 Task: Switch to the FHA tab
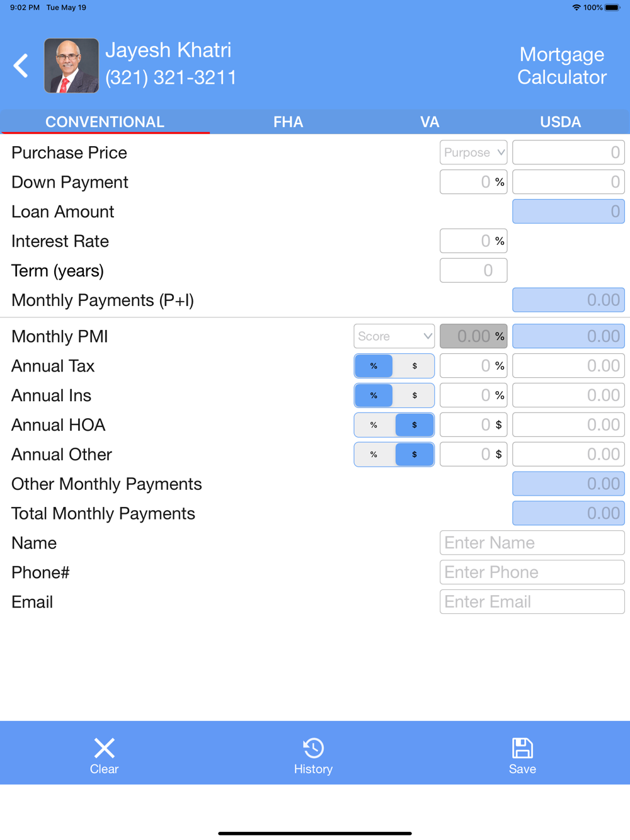(x=288, y=122)
